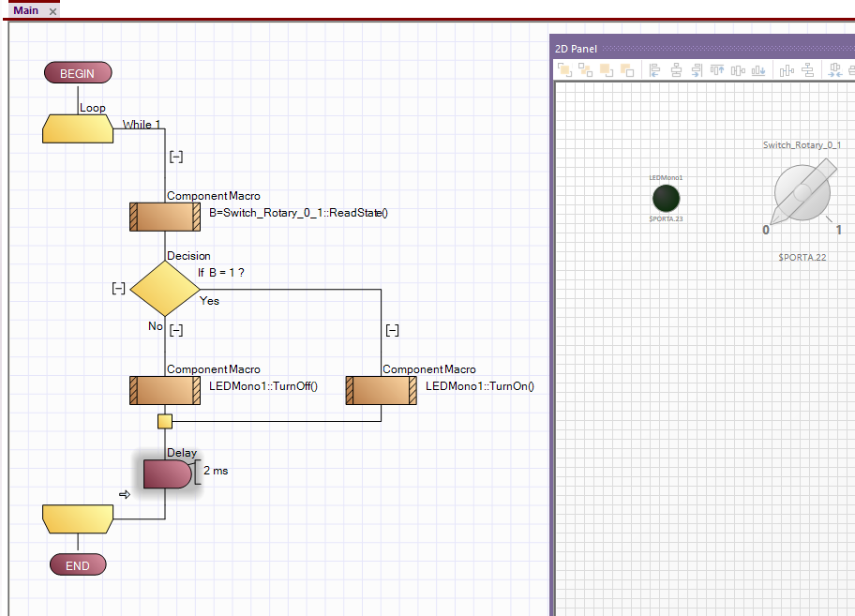Screen dimensions: 855x616
Task: Click the 'Yes' branch label
Action: pyautogui.click(x=209, y=301)
